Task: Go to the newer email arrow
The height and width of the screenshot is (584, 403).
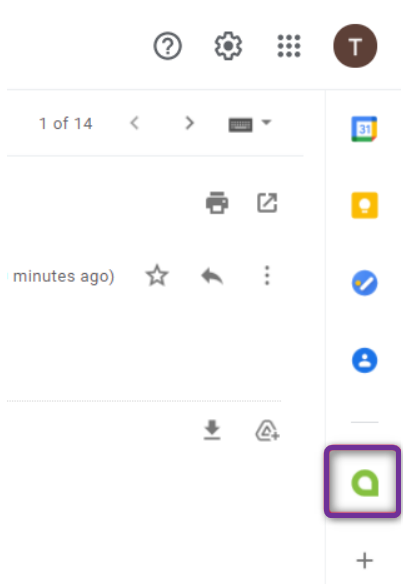Action: click(x=135, y=123)
